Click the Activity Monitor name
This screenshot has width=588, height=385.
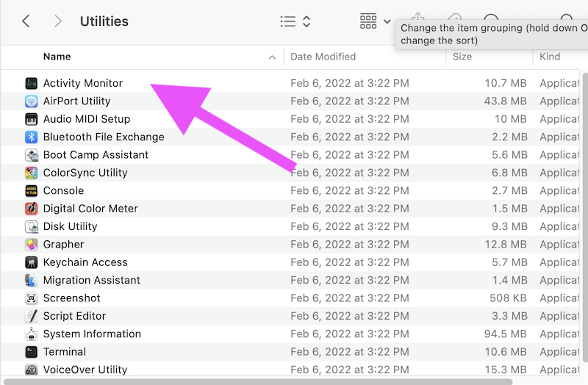click(83, 83)
